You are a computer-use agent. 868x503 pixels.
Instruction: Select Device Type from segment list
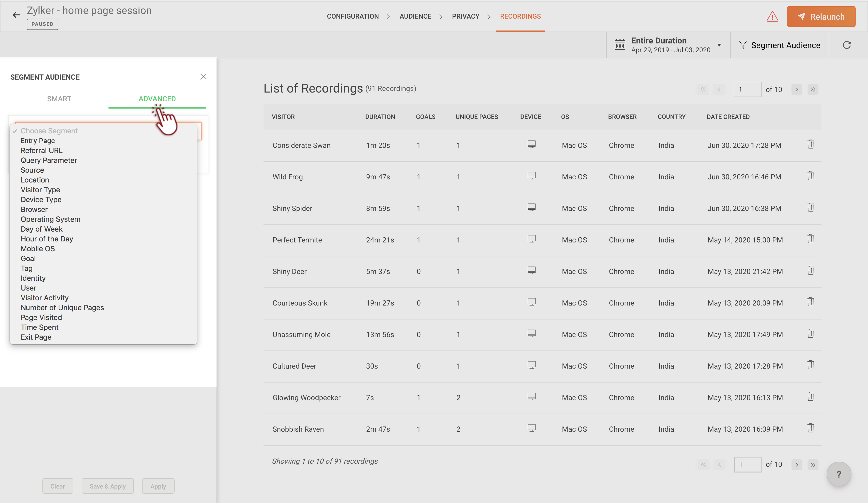coord(41,200)
